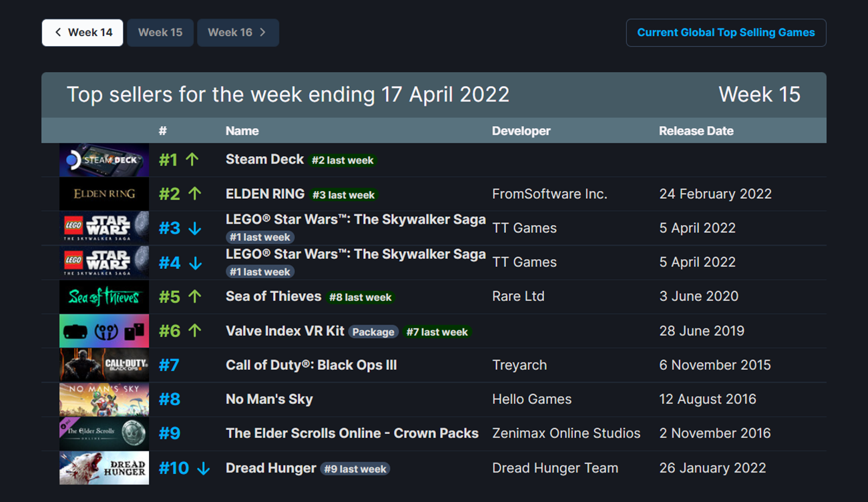Click the Rare Ltd developer link
The width and height of the screenshot is (868, 502).
point(518,296)
